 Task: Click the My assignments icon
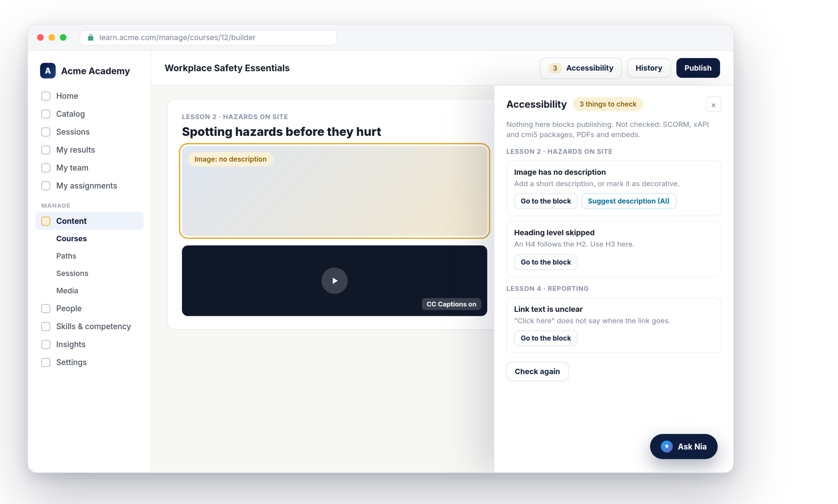[46, 186]
